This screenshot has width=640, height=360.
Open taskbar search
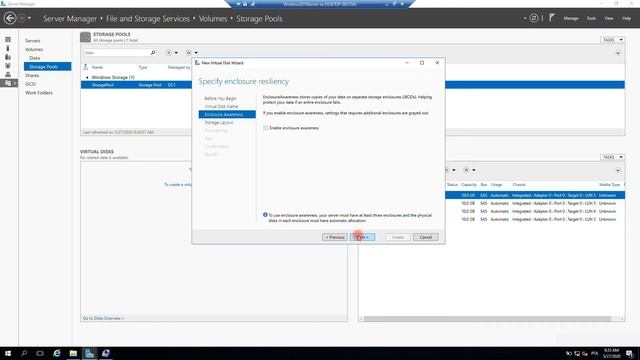[24, 353]
